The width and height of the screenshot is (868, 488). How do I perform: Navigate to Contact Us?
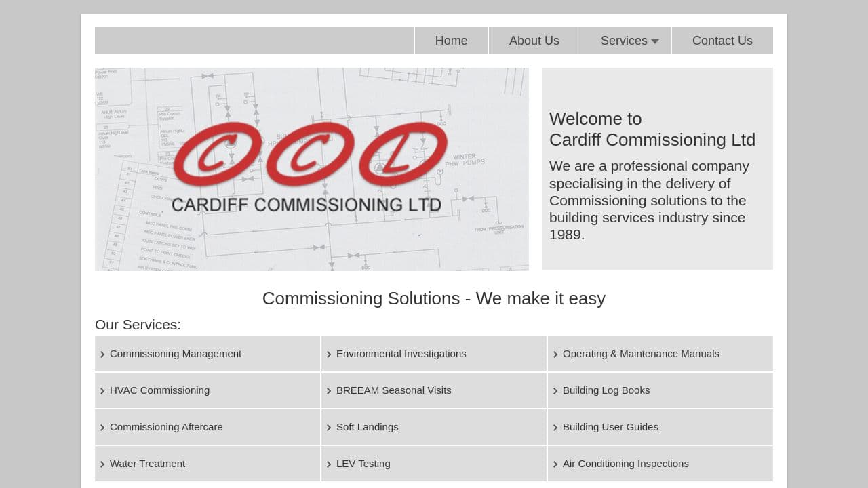722,41
